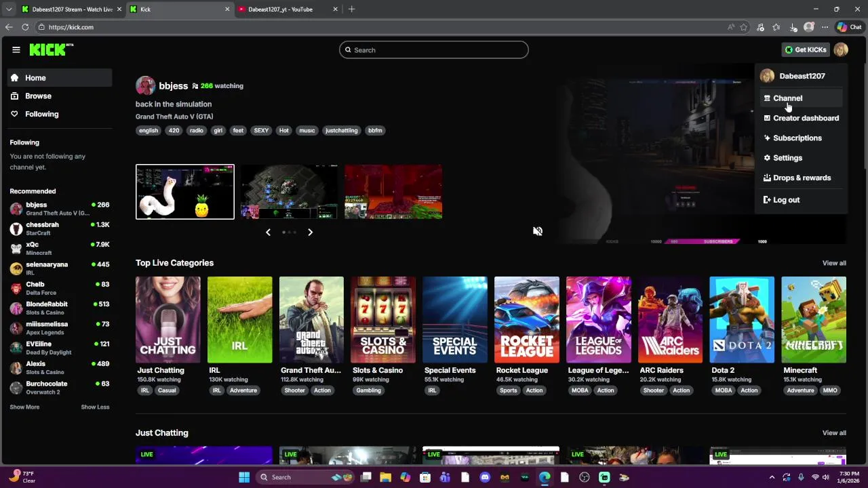Click the 'bbfm' tag
868x488 pixels.
[375, 130]
